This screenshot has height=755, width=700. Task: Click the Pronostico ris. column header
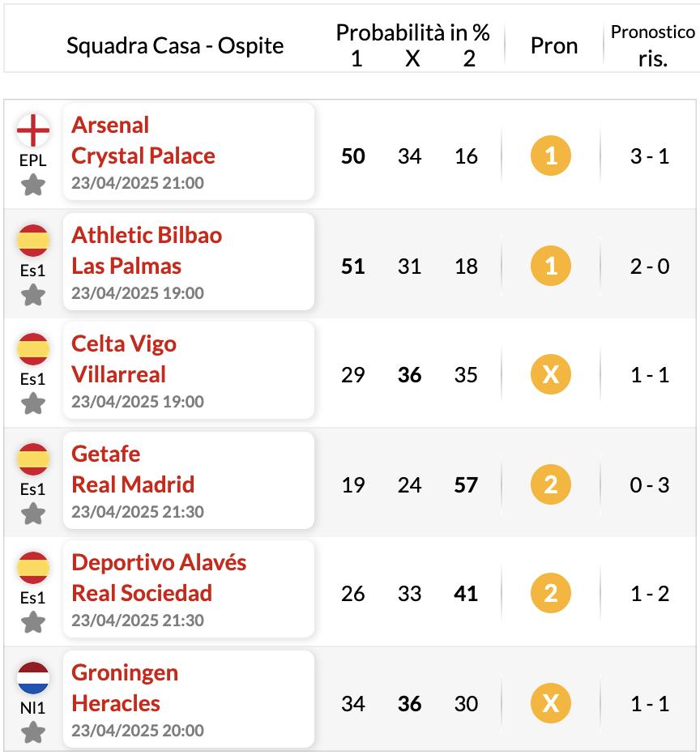tap(653, 45)
